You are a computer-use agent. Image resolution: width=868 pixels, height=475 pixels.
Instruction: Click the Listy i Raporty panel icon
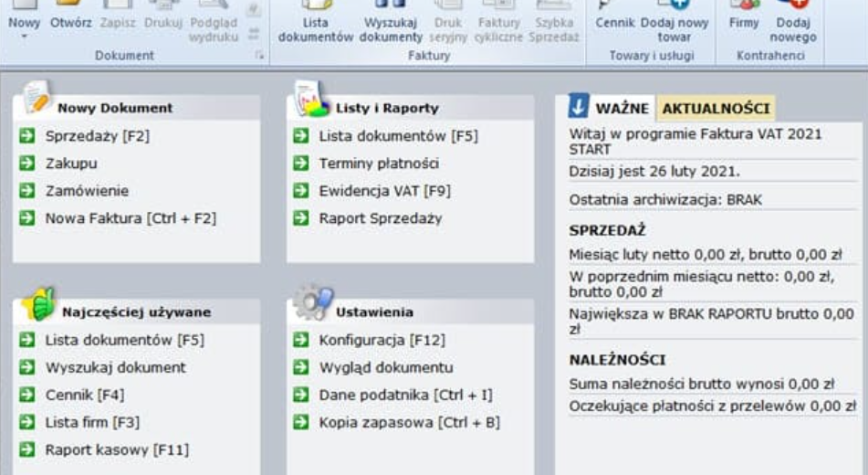tap(310, 99)
